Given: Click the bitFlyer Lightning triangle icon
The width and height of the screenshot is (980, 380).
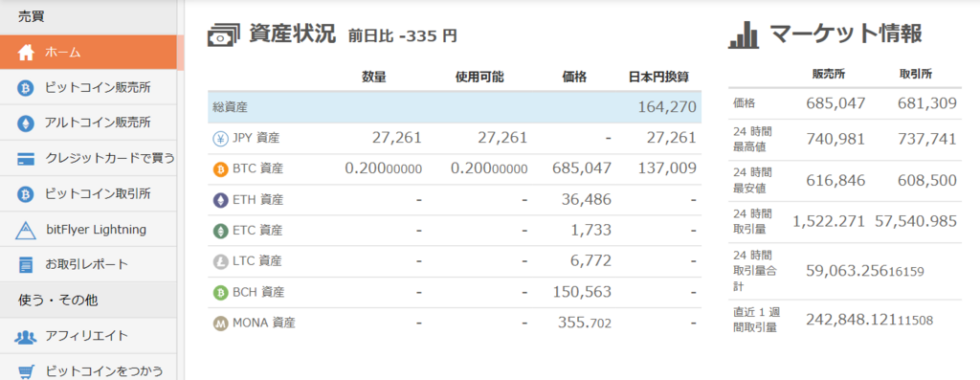Looking at the screenshot, I should (x=26, y=230).
